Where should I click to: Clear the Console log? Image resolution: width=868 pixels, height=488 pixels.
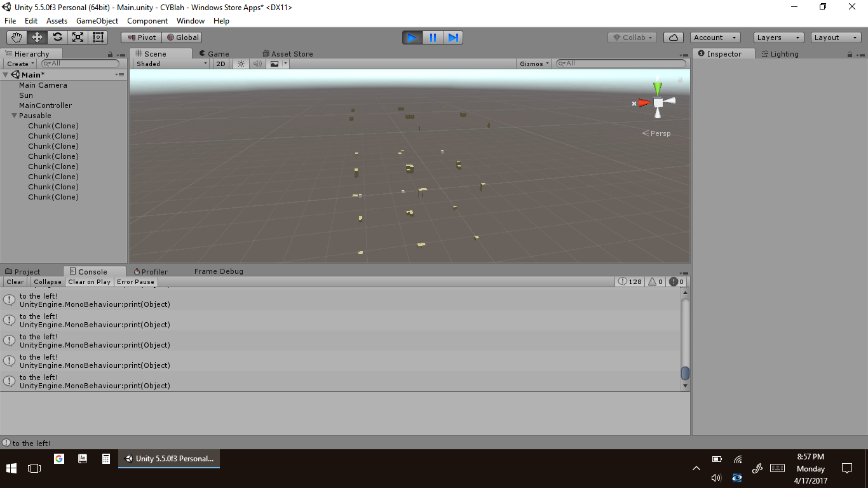coord(15,281)
